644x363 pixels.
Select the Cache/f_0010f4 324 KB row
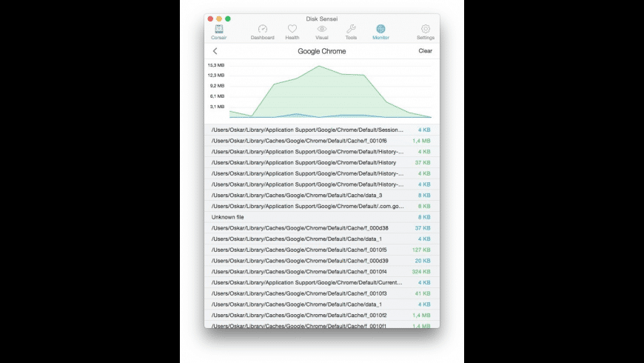pyautogui.click(x=321, y=272)
